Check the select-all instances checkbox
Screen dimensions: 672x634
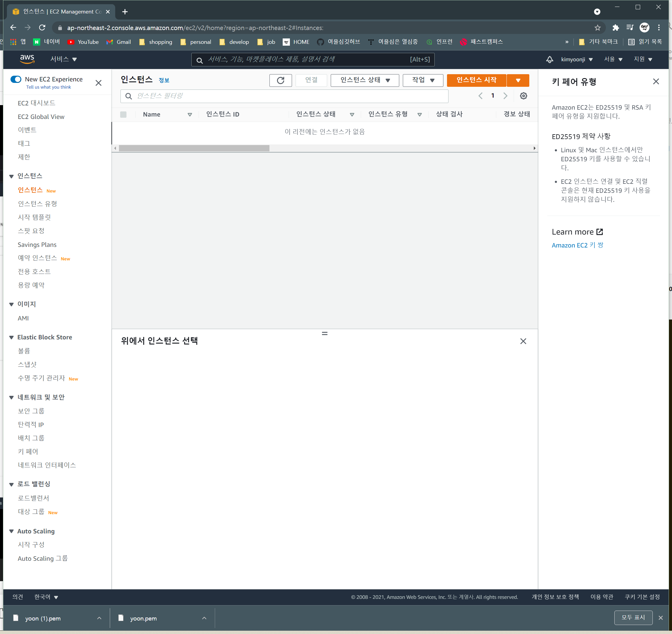coord(123,114)
